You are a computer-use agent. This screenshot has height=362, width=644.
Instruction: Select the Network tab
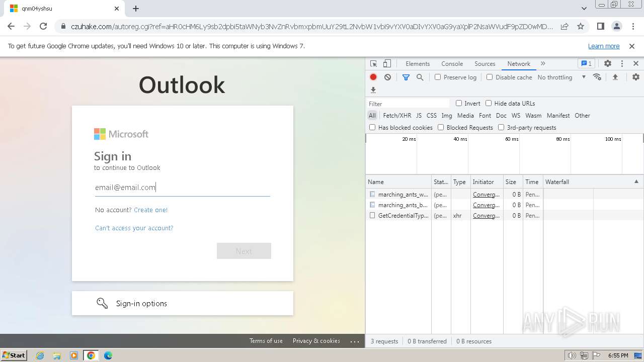click(x=519, y=64)
